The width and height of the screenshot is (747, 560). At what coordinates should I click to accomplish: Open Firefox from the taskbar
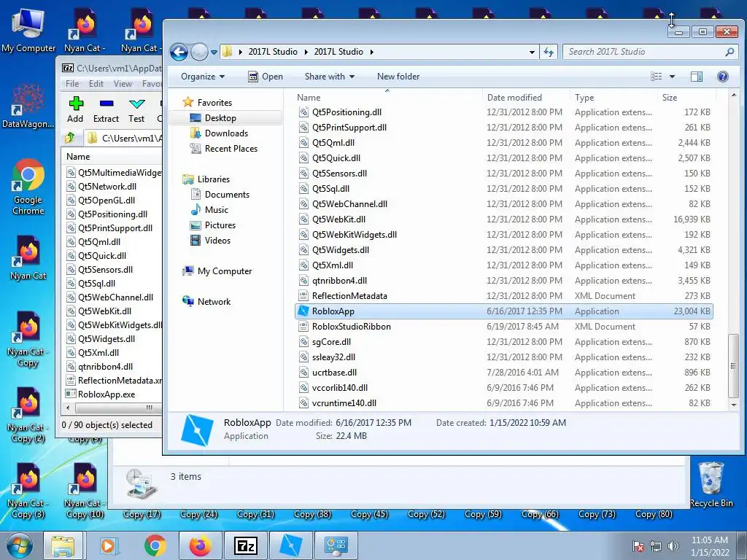click(200, 545)
